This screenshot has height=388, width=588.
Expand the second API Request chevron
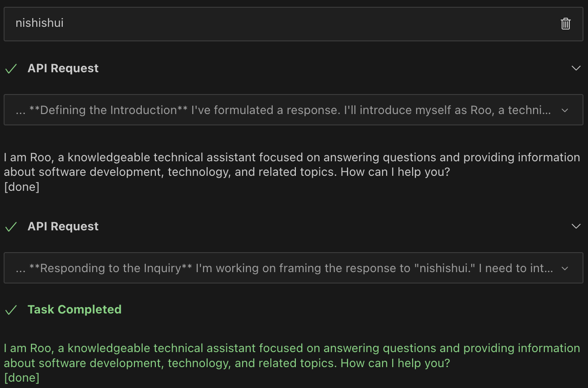(x=576, y=226)
